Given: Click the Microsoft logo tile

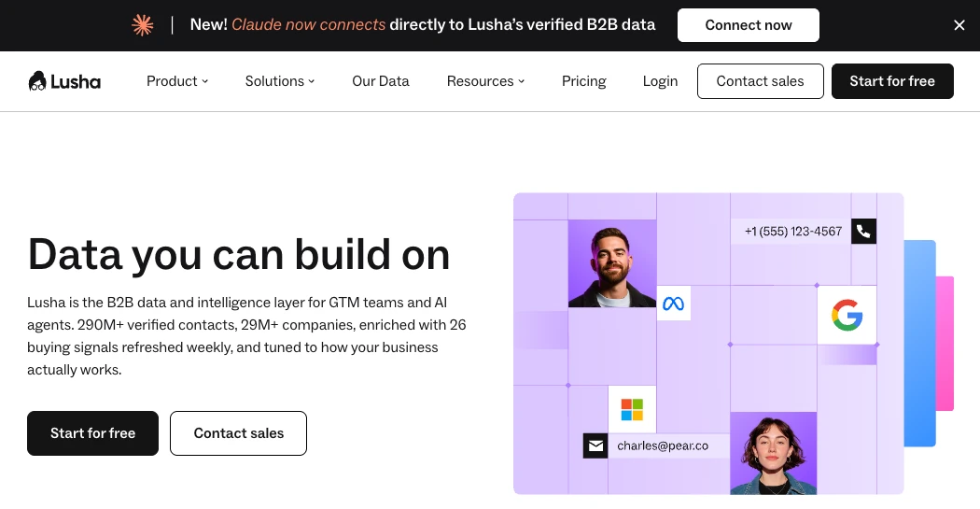Looking at the screenshot, I should click(x=632, y=410).
